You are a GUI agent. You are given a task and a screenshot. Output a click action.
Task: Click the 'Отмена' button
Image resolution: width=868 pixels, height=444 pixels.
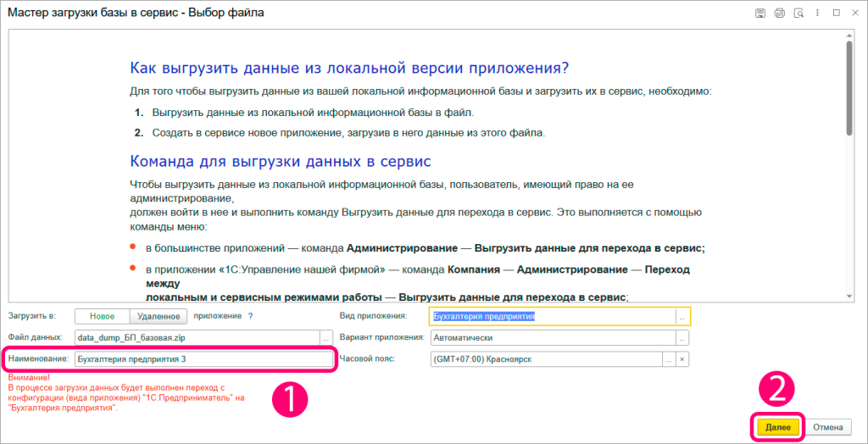click(x=827, y=427)
